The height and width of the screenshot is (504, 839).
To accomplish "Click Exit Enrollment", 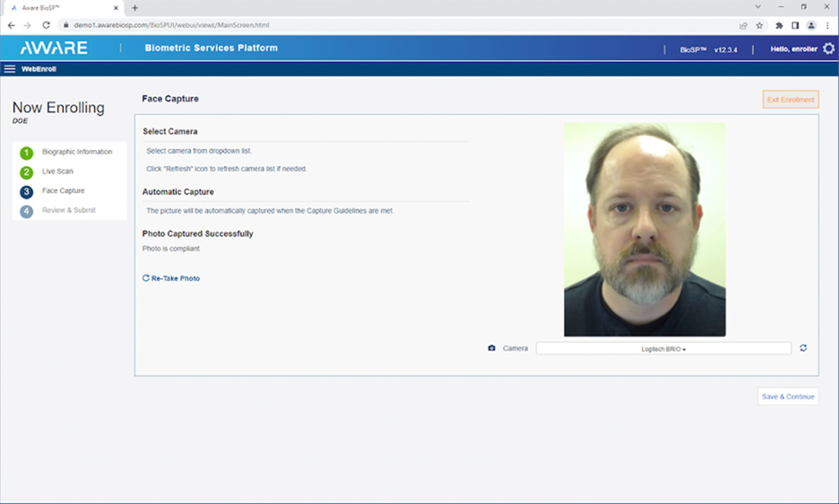I will pos(789,99).
